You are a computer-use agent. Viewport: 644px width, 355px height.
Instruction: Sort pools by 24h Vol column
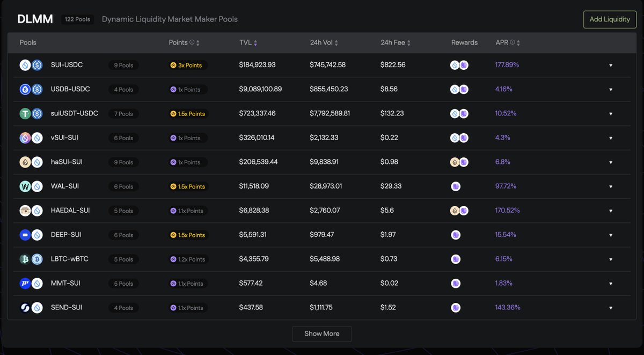(x=324, y=42)
